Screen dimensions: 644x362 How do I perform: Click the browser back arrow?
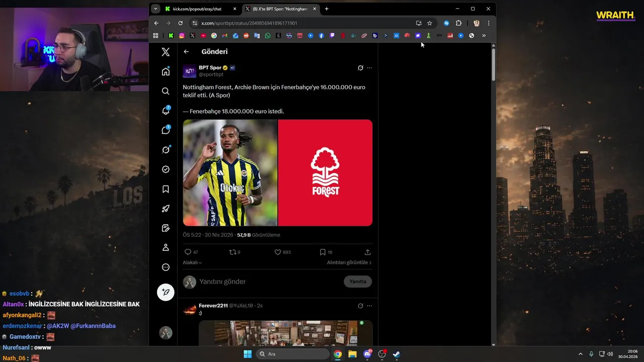tap(156, 23)
